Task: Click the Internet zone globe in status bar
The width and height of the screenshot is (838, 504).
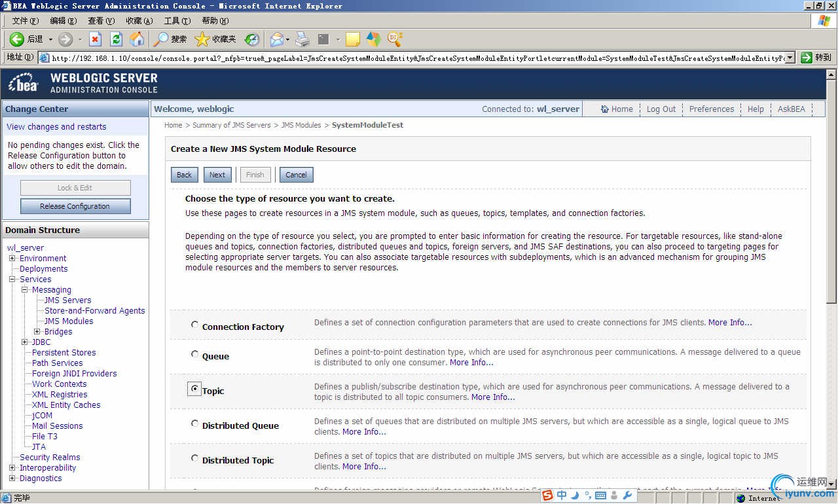Action: (x=741, y=498)
